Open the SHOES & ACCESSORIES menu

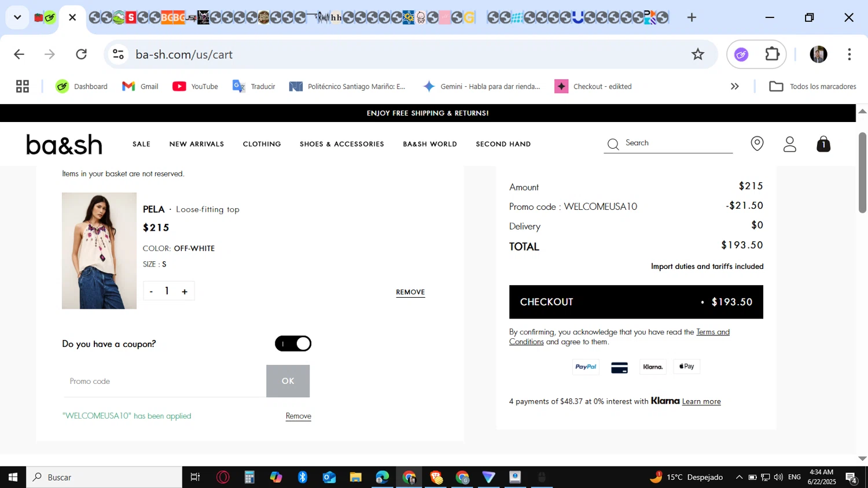pyautogui.click(x=342, y=144)
